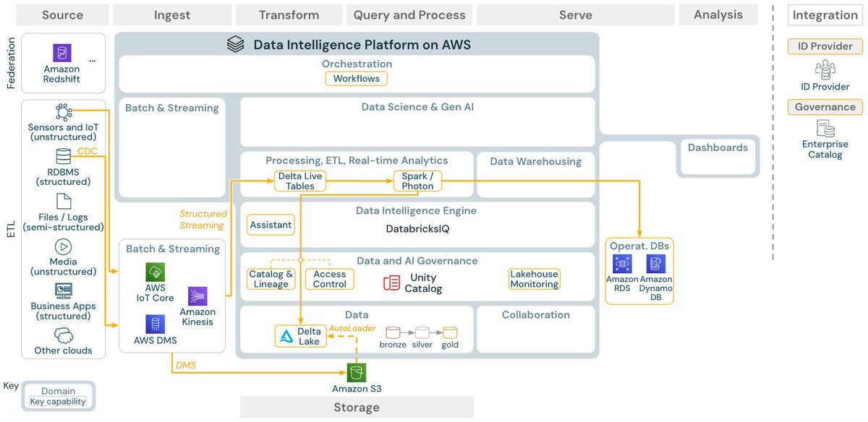Click the Domain legend label

pos(58,391)
